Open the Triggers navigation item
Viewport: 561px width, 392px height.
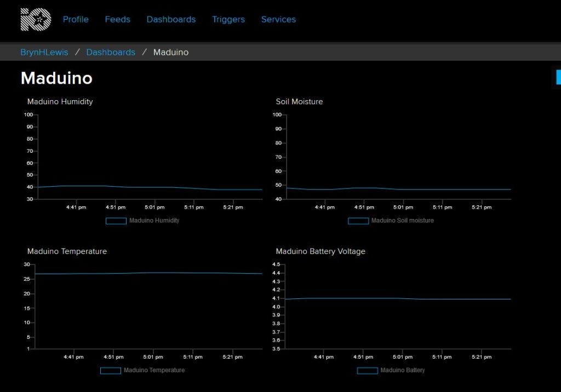pos(228,19)
